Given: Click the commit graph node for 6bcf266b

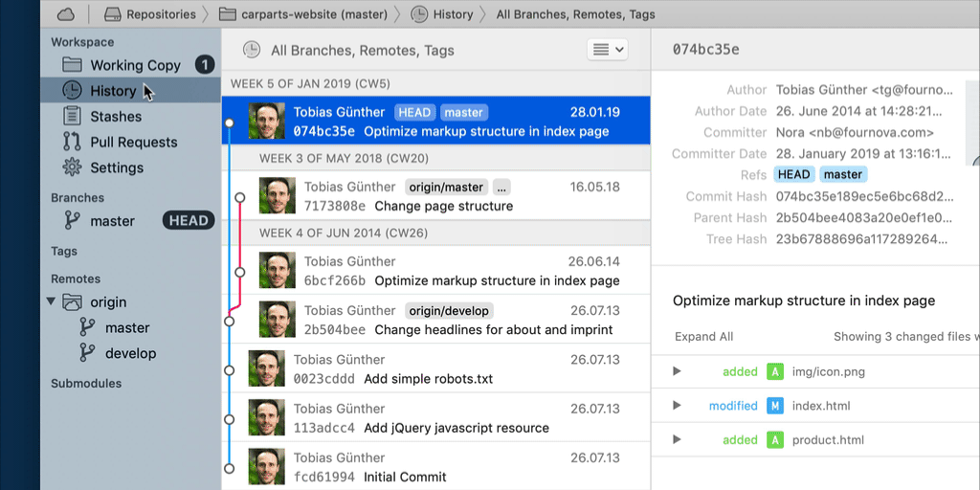Looking at the screenshot, I should [239, 272].
